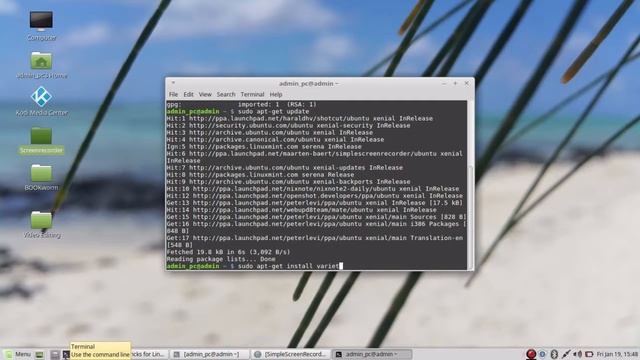Click the Hit:2 security.ubuntu.com line
Image resolution: width=640 pixels, height=360 pixels.
tap(288, 125)
